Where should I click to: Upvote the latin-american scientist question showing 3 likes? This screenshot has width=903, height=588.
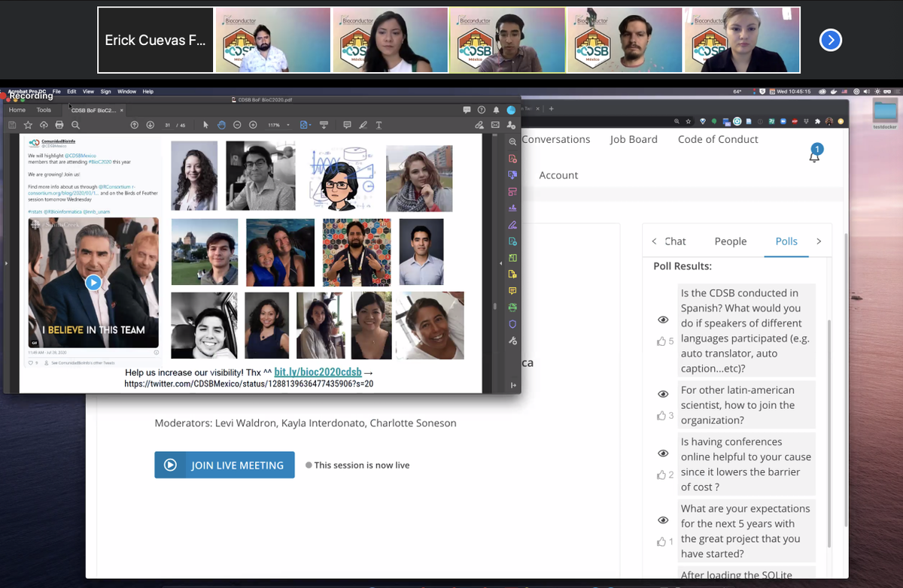661,415
